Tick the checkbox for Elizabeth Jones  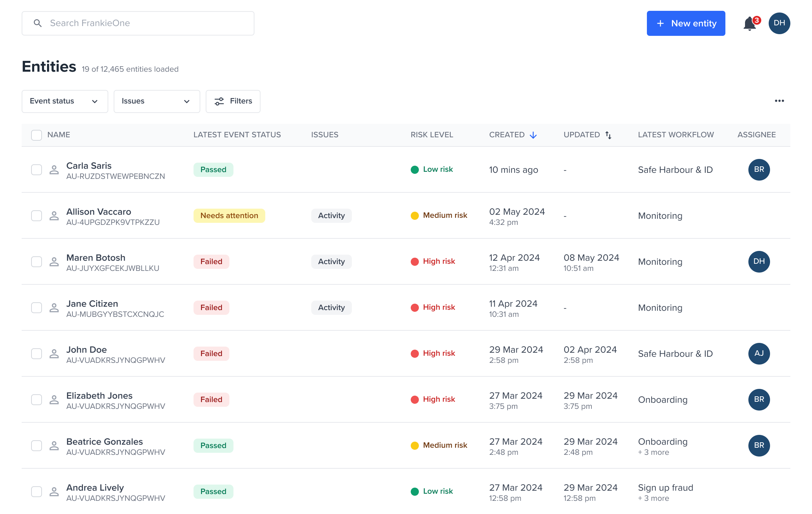(37, 400)
